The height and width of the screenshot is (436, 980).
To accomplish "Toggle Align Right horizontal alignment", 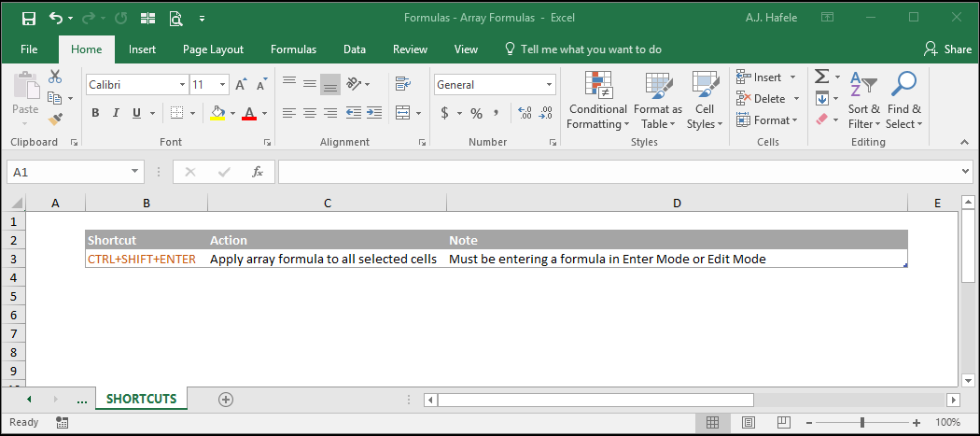I will pos(330,113).
